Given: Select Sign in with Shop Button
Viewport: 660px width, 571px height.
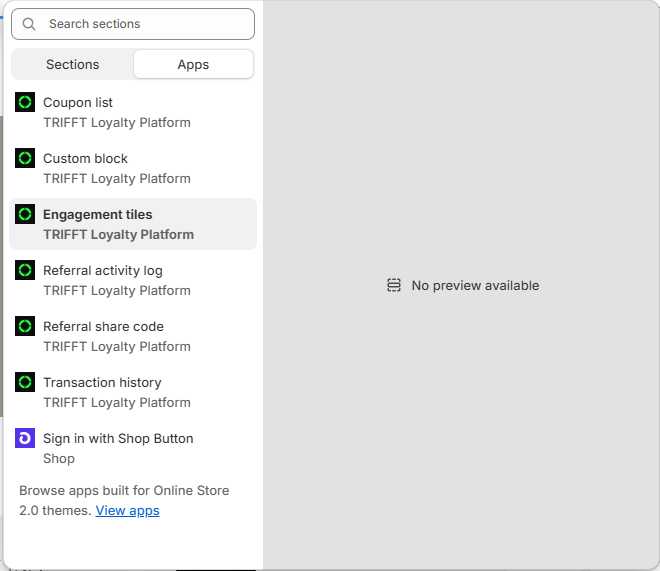Looking at the screenshot, I should pos(133,448).
